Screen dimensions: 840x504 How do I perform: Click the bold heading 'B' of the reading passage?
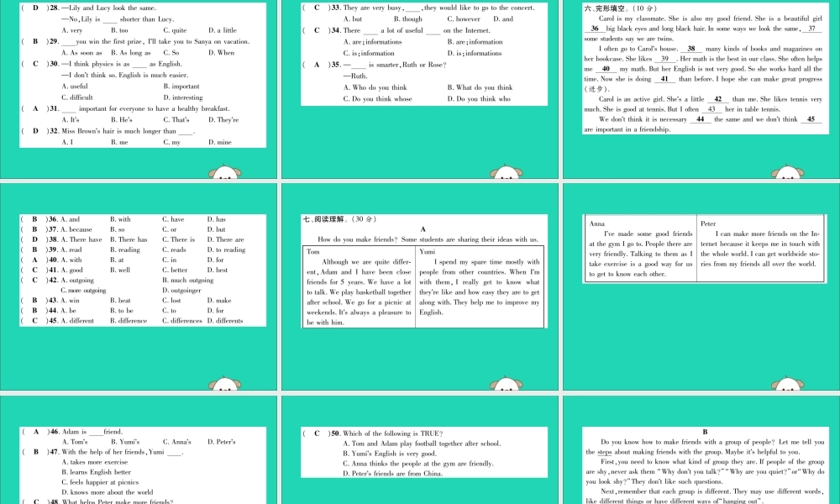(x=705, y=432)
